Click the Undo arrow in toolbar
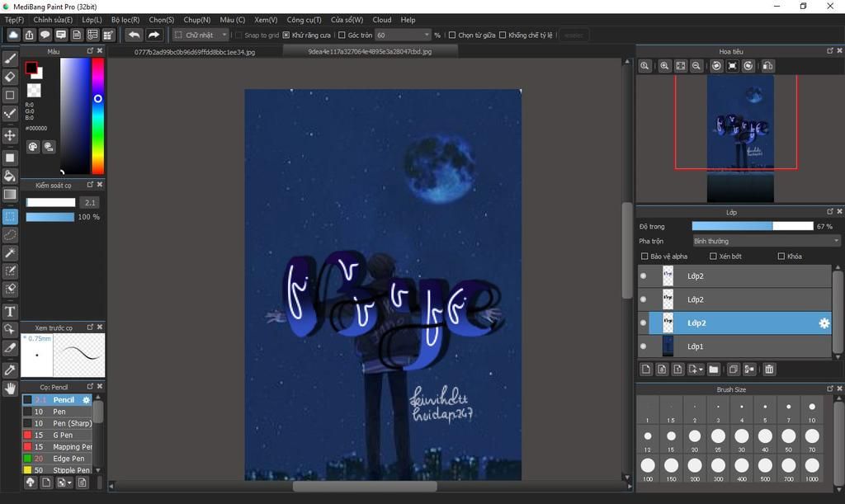The height and width of the screenshot is (504, 845). pyautogui.click(x=134, y=35)
